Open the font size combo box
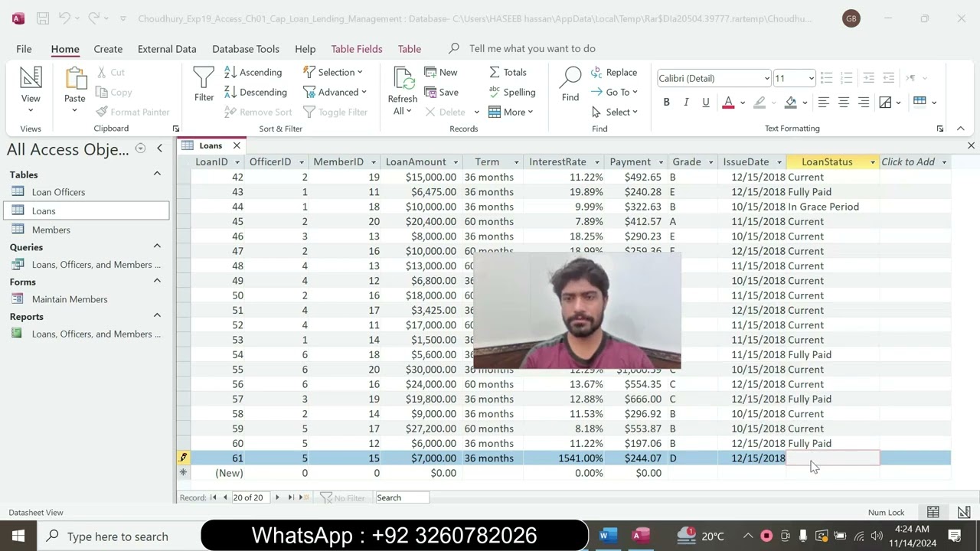The width and height of the screenshot is (980, 551). (795, 78)
